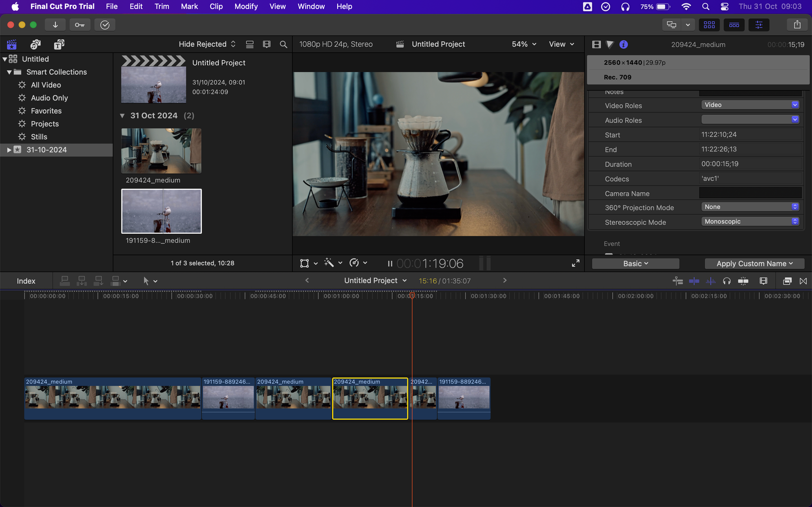812x507 pixels.
Task: Open Photos and Audio sidebar icon
Action: coord(35,44)
